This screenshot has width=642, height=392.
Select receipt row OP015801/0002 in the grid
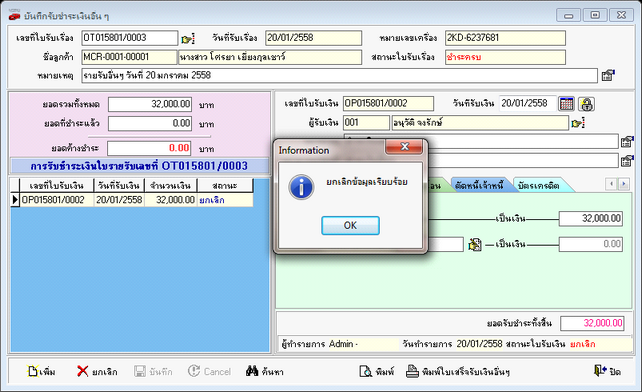132,200
